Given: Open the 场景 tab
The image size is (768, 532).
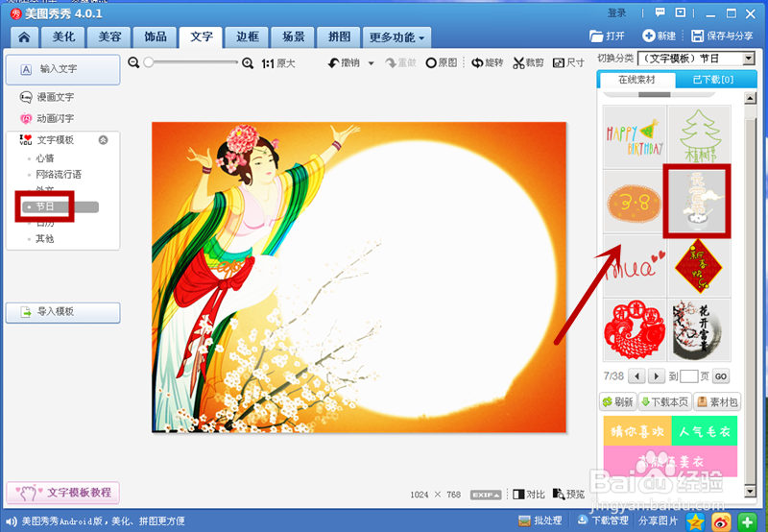Looking at the screenshot, I should (294, 37).
